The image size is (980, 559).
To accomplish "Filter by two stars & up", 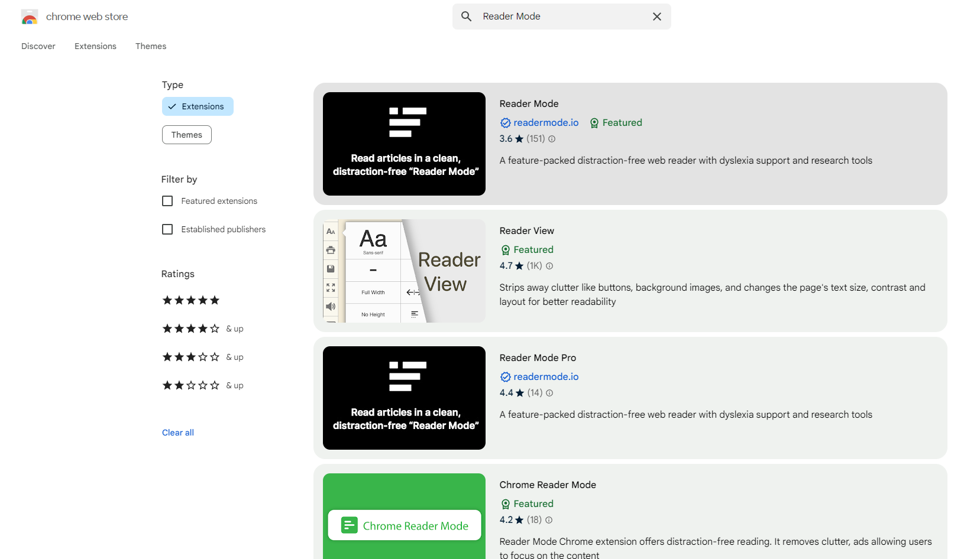I will (203, 385).
